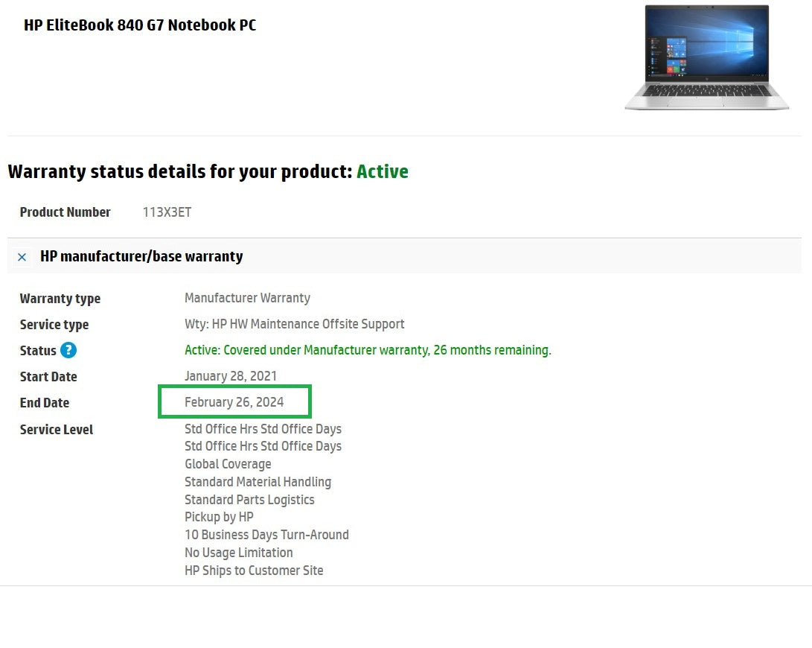The width and height of the screenshot is (812, 648).
Task: Click the HP manufacturer/base warranty header
Action: 141,256
